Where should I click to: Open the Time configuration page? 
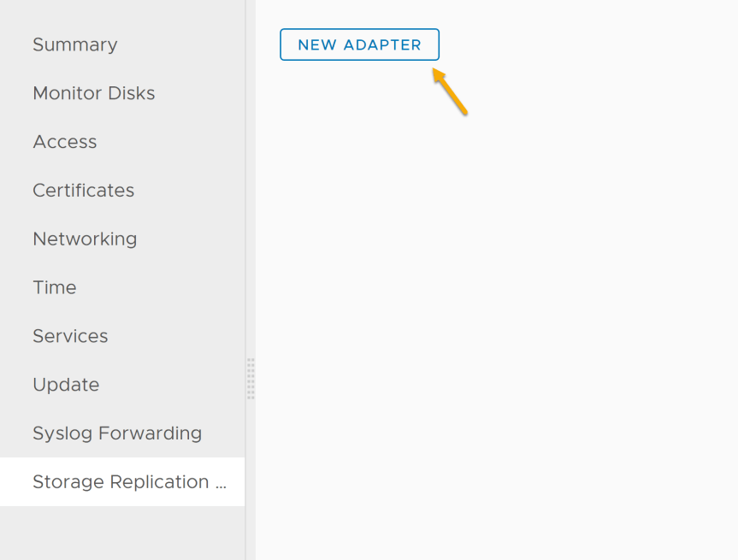[55, 287]
